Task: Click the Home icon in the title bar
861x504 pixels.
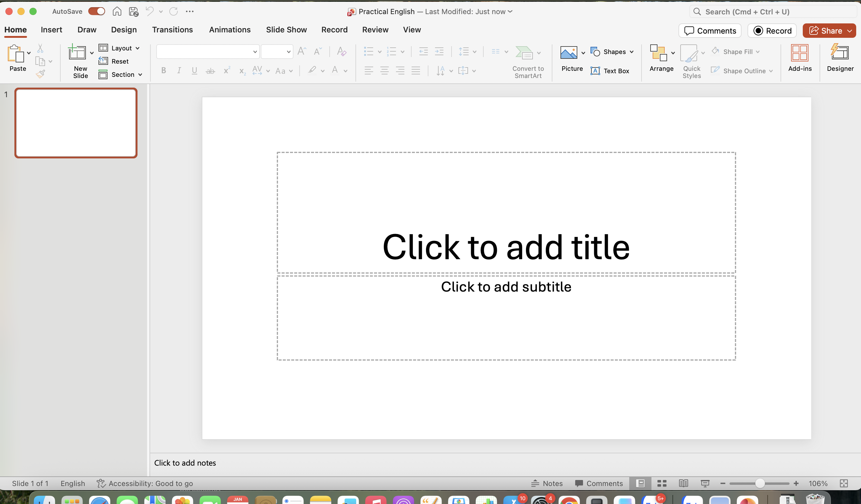Action: click(117, 11)
